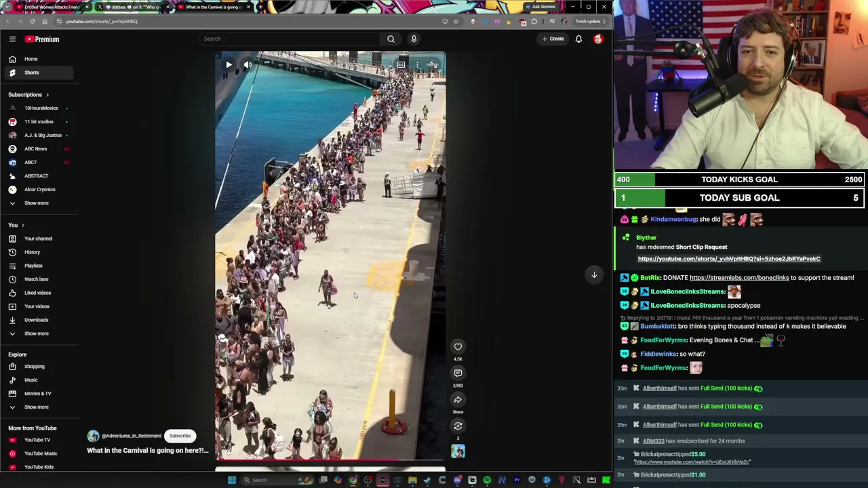This screenshot has height=488, width=868.
Task: Click the Chrome address bar URL
Action: click(102, 22)
